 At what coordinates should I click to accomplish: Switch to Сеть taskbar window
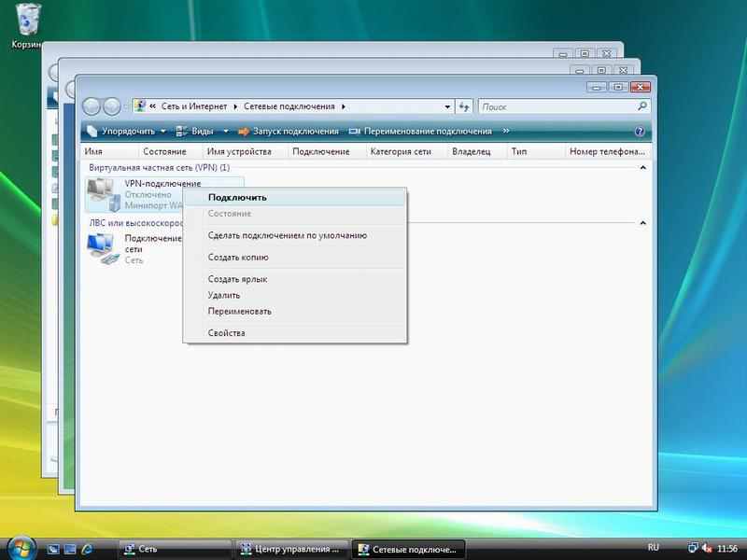(175, 549)
